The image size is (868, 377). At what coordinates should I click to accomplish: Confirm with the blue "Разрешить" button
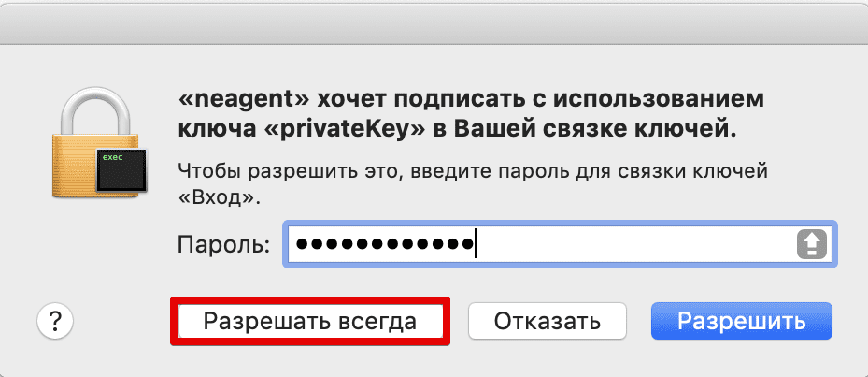[x=741, y=322]
